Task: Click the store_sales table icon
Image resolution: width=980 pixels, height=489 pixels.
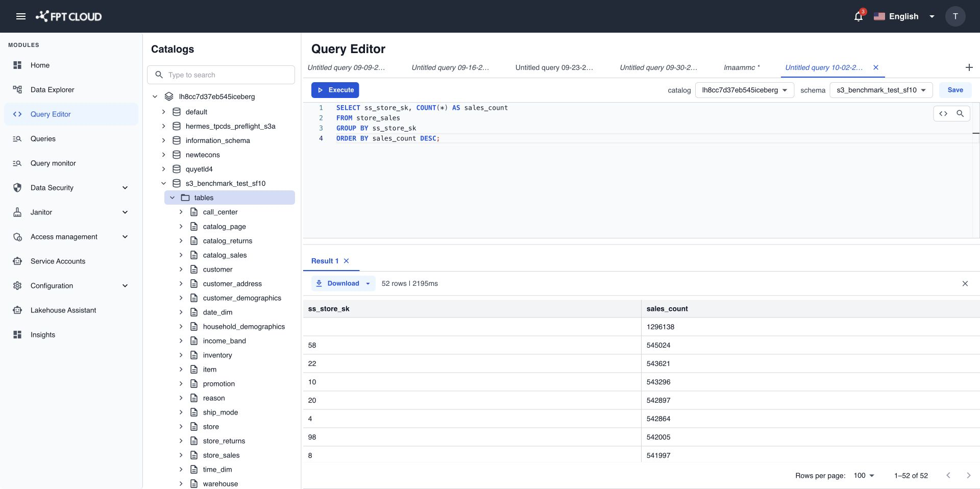Action: click(x=194, y=455)
